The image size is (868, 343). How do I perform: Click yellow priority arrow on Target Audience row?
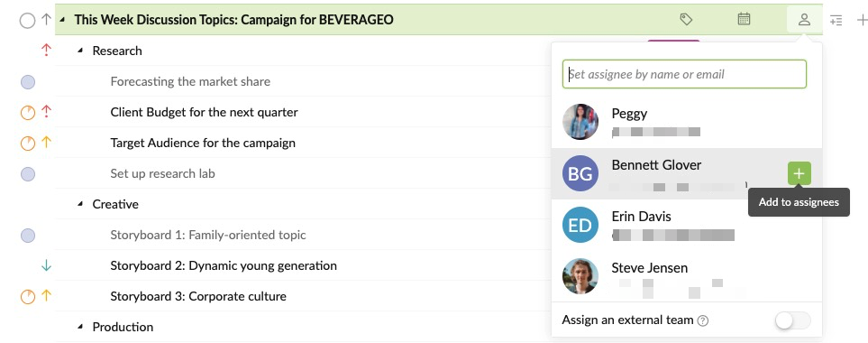pos(47,143)
